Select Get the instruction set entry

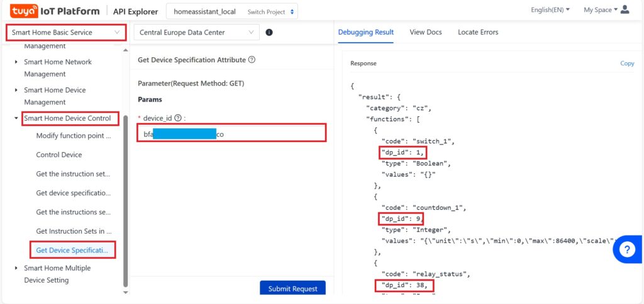pyautogui.click(x=73, y=174)
